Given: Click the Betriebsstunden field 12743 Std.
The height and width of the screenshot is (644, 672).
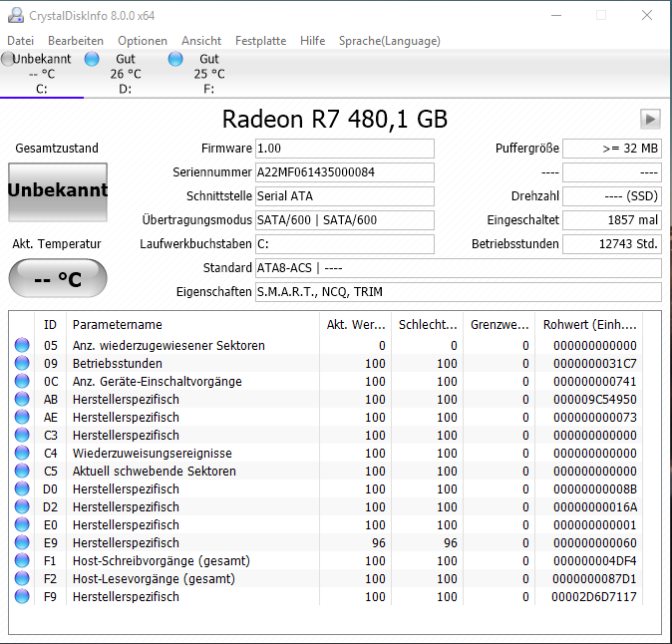Looking at the screenshot, I should pos(612,244).
